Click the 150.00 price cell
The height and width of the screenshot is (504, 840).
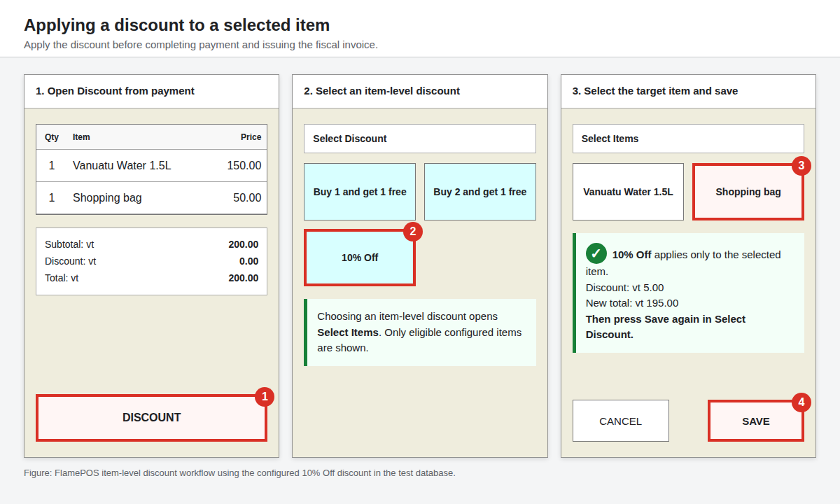[244, 166]
